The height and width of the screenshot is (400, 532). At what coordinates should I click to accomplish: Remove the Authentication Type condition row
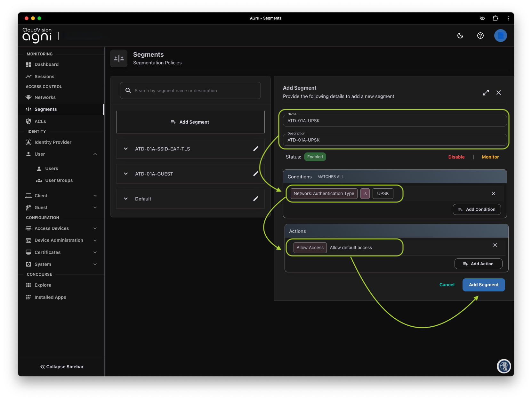pyautogui.click(x=493, y=193)
